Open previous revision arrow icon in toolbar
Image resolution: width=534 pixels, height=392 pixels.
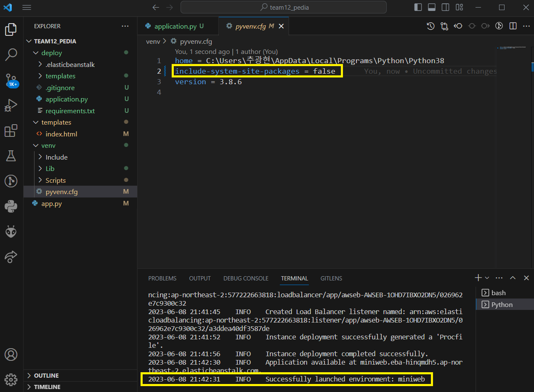click(x=458, y=26)
